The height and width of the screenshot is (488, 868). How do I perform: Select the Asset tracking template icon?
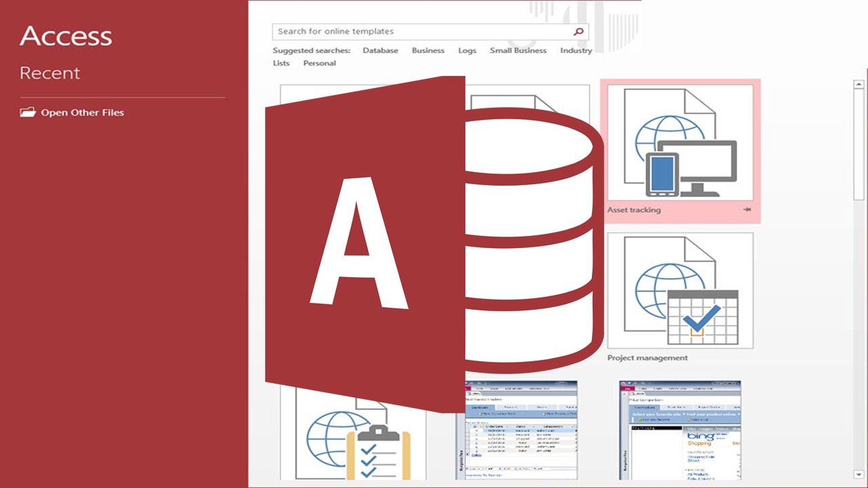[680, 144]
